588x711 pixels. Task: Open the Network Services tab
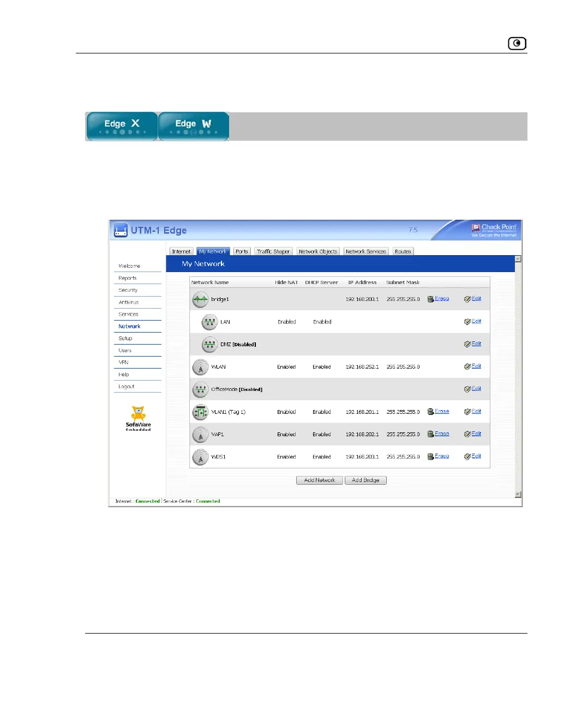click(365, 251)
